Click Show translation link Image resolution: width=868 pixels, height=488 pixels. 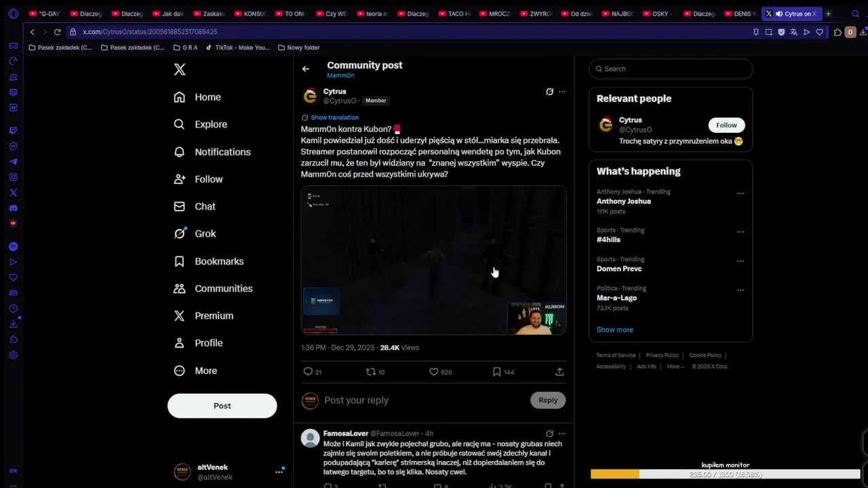click(334, 117)
